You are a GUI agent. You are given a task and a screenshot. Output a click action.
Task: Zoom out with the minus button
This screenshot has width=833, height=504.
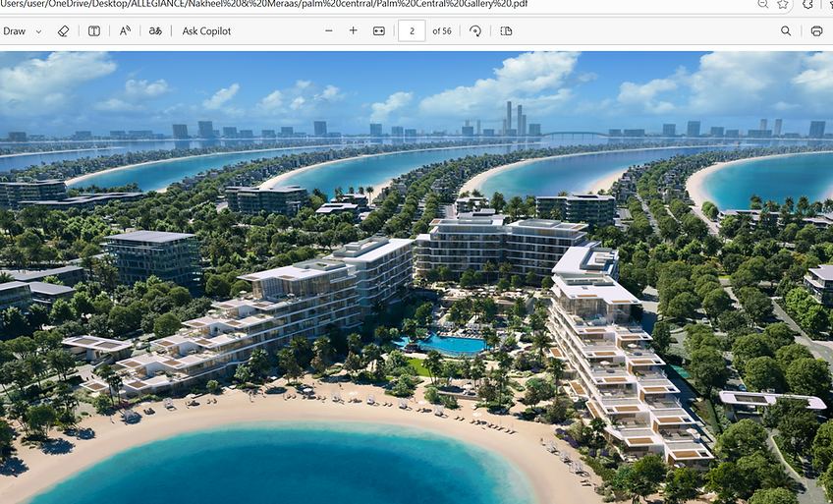[x=329, y=30]
